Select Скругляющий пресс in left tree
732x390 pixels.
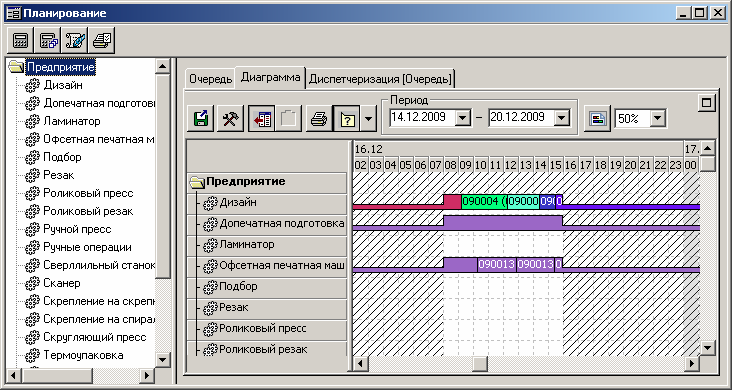coord(95,337)
